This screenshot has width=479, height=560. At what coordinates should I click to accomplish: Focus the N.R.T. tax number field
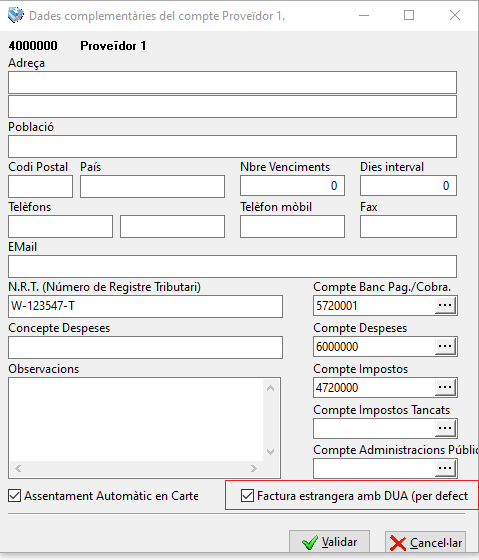(145, 306)
